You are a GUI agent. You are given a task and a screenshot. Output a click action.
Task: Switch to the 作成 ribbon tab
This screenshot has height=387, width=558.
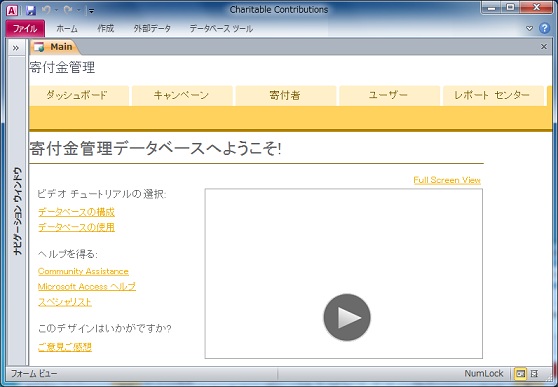click(x=106, y=28)
